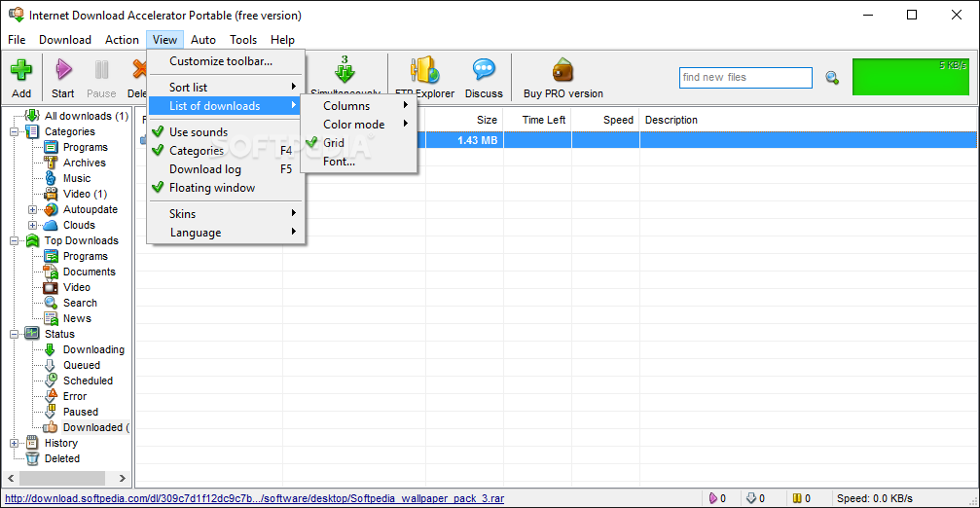
Task: Click the Description column header
Action: point(808,120)
